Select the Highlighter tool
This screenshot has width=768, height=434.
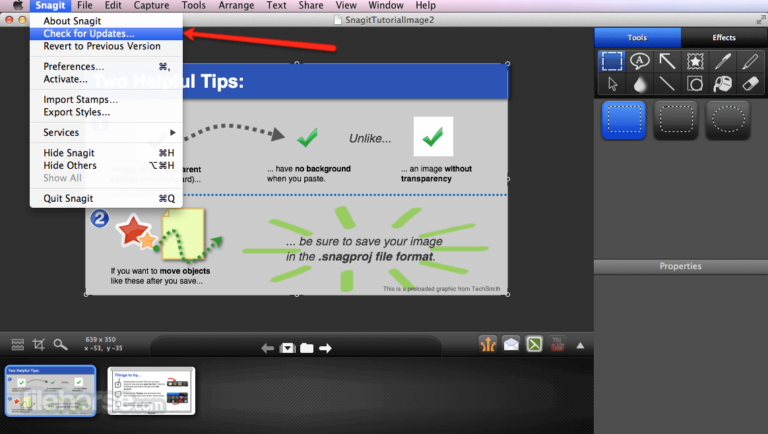point(750,61)
